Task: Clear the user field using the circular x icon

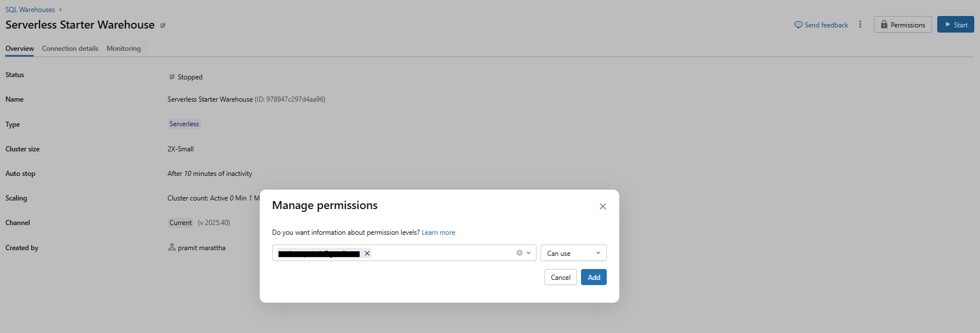Action: tap(519, 252)
